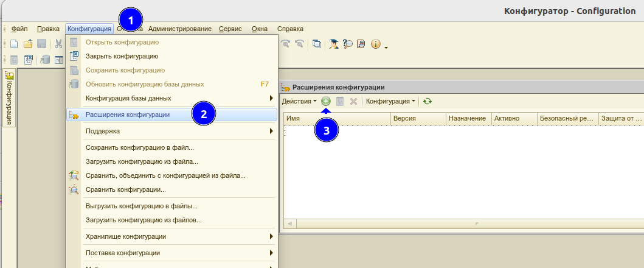644x268 pixels.
Task: Click horizontal scrollbar left arrow in extensions list
Action: click(x=289, y=224)
